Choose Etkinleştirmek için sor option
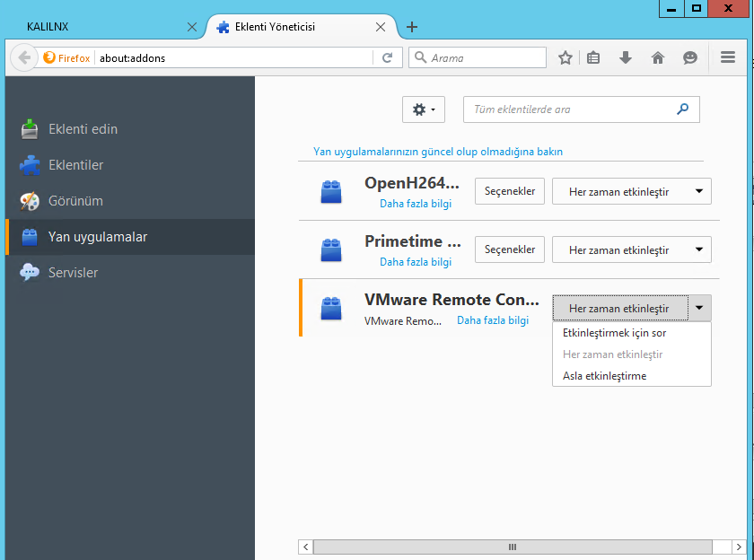This screenshot has height=560, width=754. click(631, 333)
